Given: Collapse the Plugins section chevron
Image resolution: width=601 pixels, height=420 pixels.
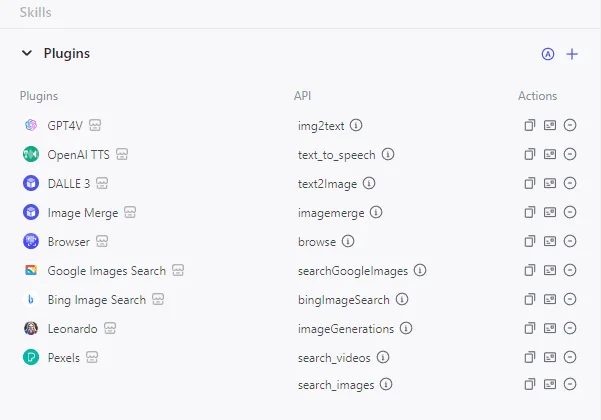Looking at the screenshot, I should (27, 53).
